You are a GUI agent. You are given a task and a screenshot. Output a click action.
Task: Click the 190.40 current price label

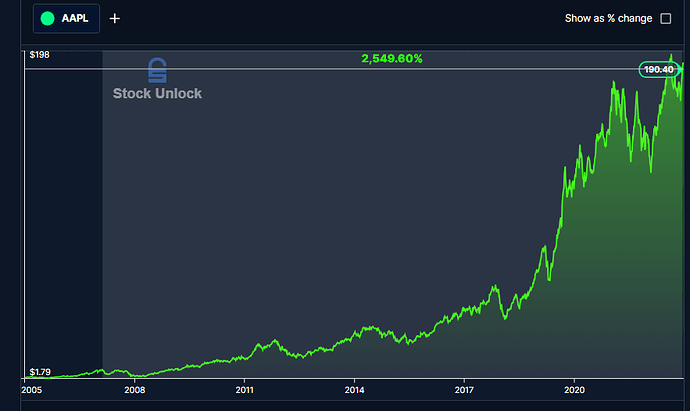pos(658,70)
